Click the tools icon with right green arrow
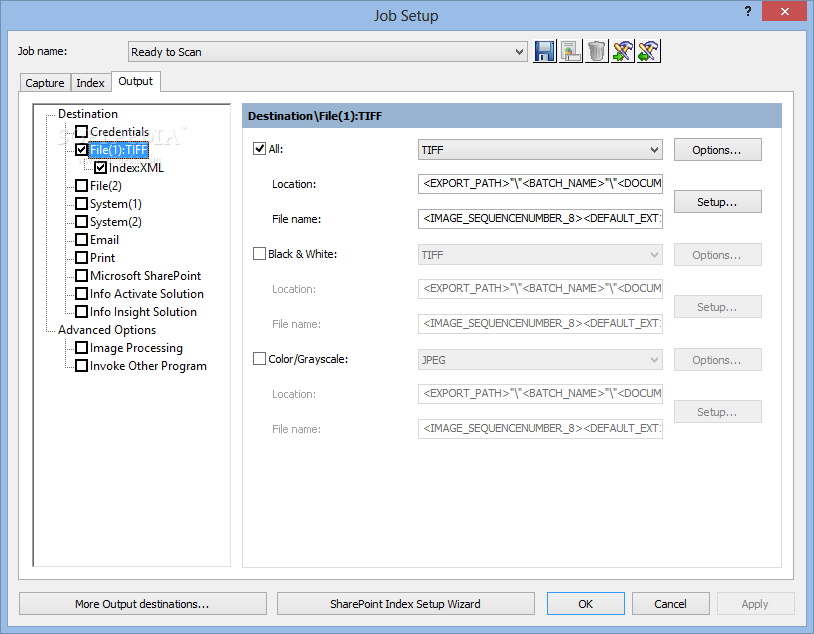The image size is (814, 634). [x=622, y=51]
